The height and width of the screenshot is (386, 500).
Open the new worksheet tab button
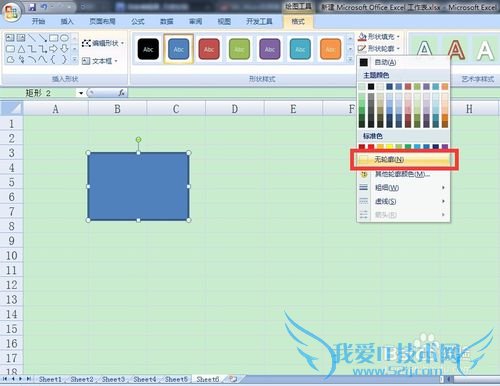(233, 379)
